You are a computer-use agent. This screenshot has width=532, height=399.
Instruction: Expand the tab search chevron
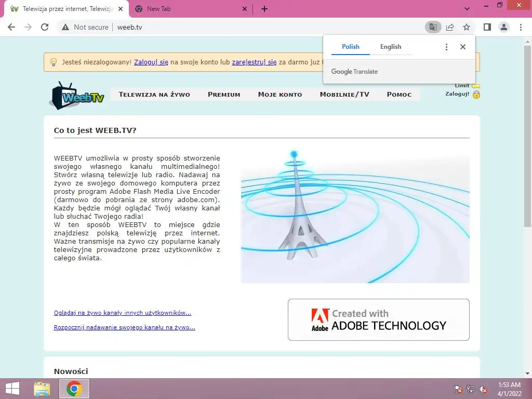467,9
